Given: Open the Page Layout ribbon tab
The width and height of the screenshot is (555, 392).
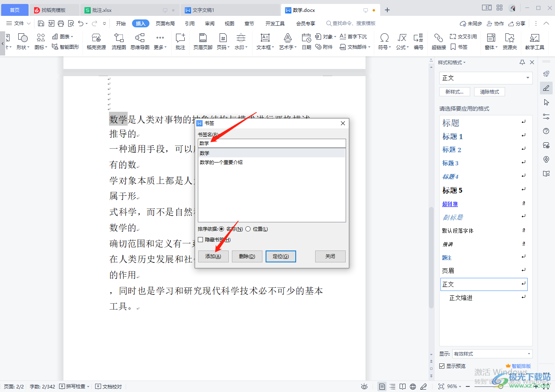Looking at the screenshot, I should [x=165, y=23].
